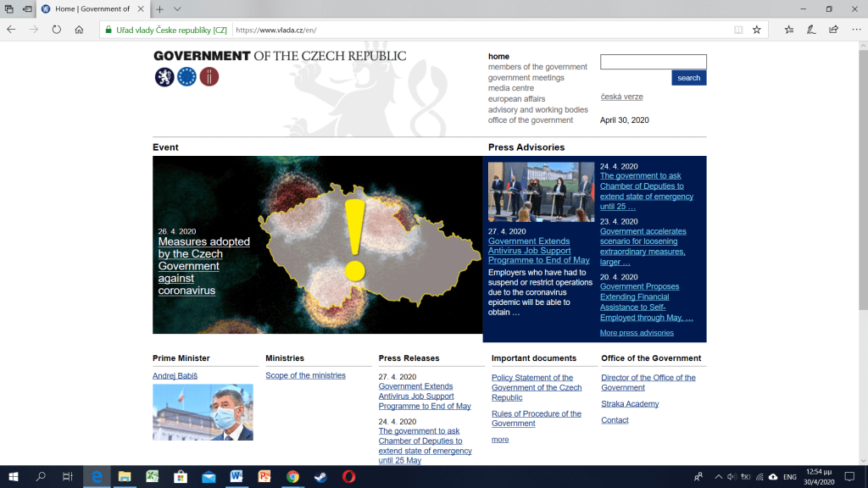The height and width of the screenshot is (488, 868).
Task: Go to 'european affairs' navigation item
Action: click(x=516, y=99)
